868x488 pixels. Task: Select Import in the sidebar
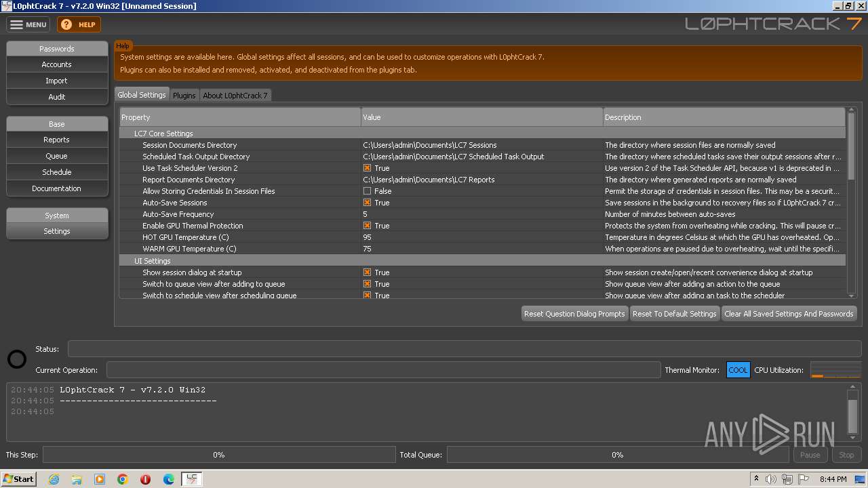(57, 81)
